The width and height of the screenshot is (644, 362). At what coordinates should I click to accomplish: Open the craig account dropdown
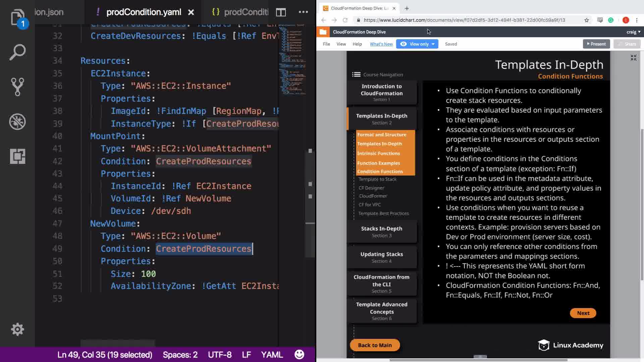coord(633,32)
